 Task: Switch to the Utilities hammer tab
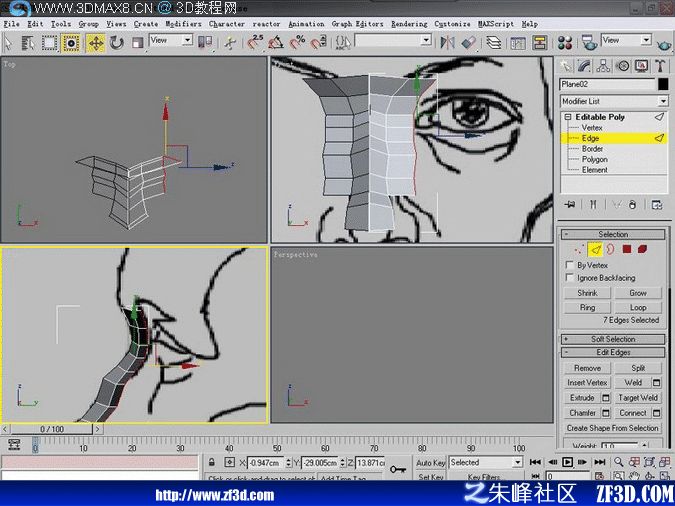660,66
